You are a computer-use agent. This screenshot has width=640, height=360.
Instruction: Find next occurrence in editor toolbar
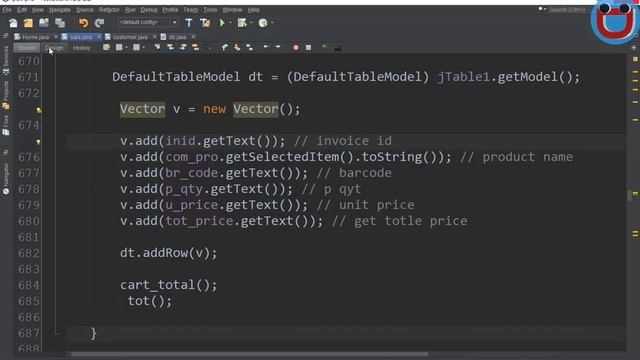coord(183,48)
